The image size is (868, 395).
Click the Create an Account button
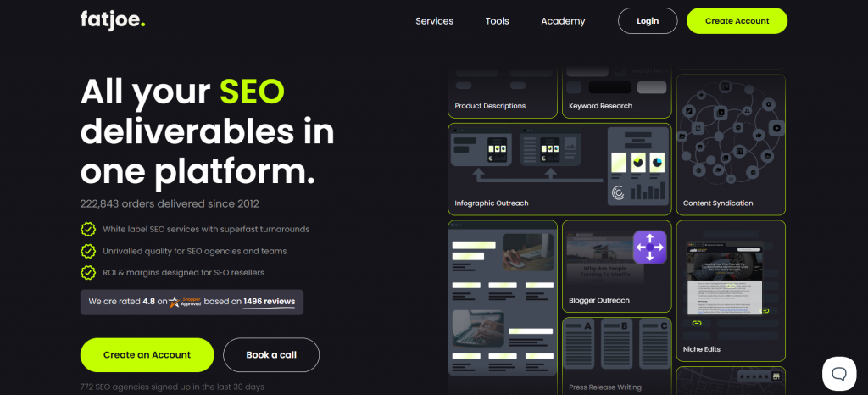click(x=147, y=354)
